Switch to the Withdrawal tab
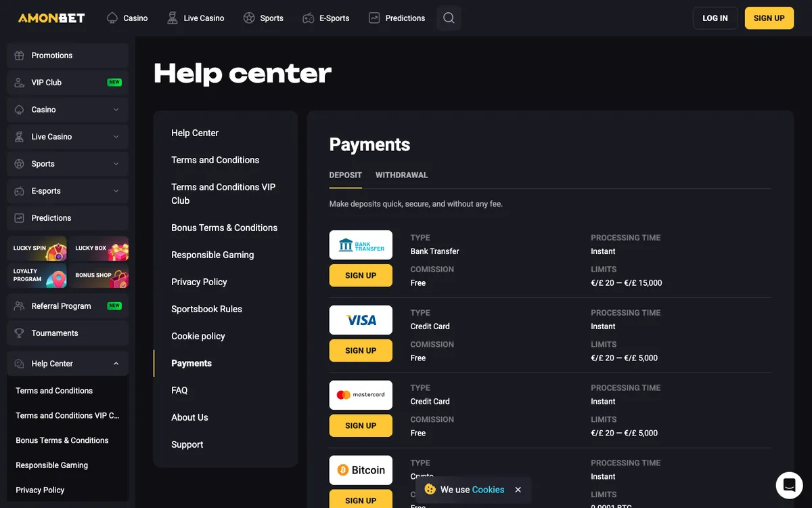Image resolution: width=812 pixels, height=508 pixels. pos(402,175)
